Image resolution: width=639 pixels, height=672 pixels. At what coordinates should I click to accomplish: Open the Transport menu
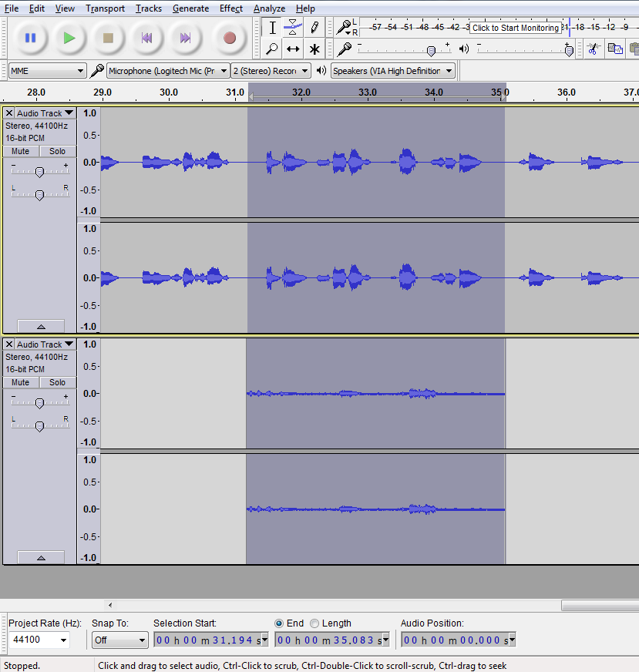tap(105, 8)
